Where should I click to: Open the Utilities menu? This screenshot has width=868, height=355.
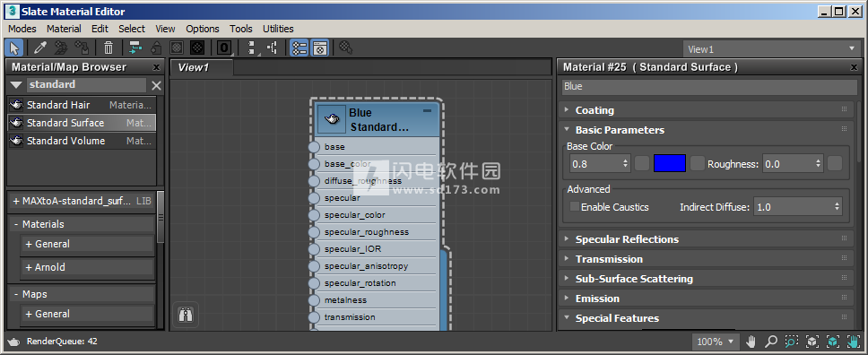coord(278,29)
